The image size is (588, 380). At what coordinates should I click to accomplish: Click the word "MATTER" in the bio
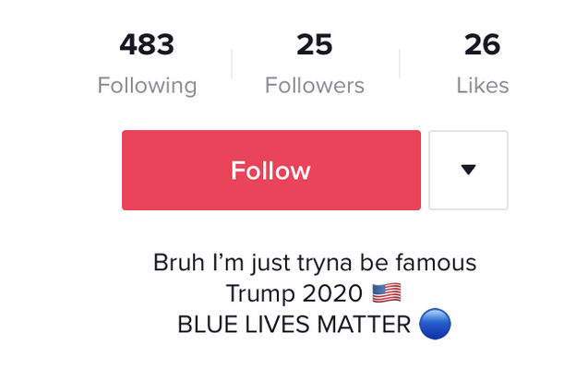tap(364, 324)
